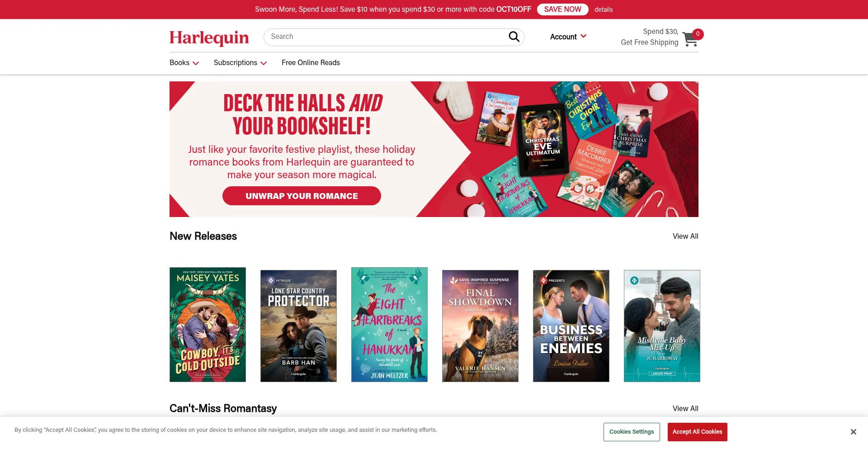View all Can't-Miss Romantasy books
The height and width of the screenshot is (449, 868).
point(685,408)
